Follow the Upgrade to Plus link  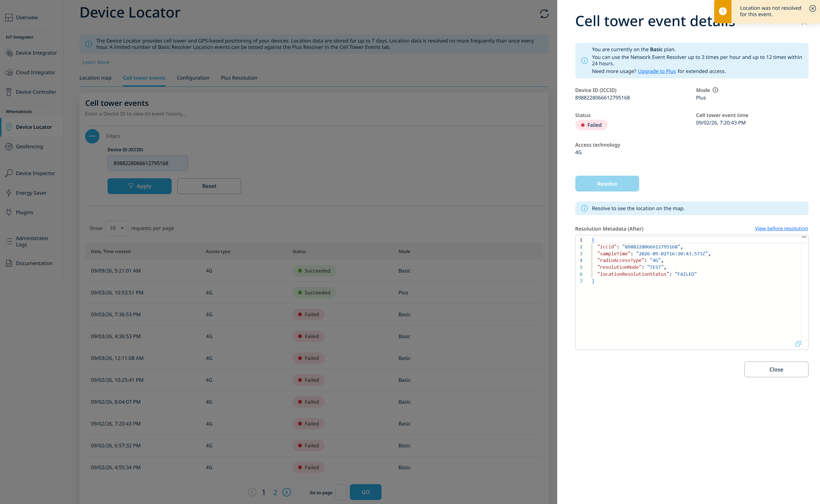click(657, 71)
